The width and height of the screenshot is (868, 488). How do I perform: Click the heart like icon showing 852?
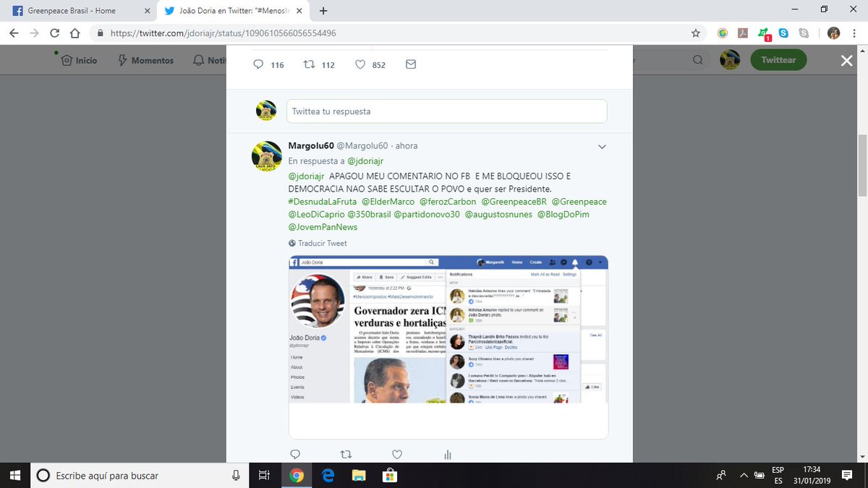point(360,64)
